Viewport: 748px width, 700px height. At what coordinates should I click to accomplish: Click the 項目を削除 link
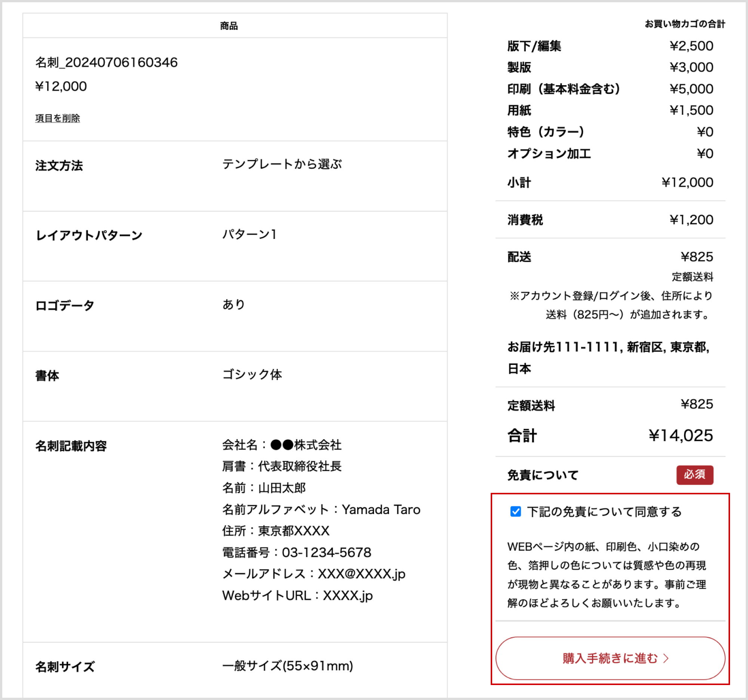tap(58, 118)
